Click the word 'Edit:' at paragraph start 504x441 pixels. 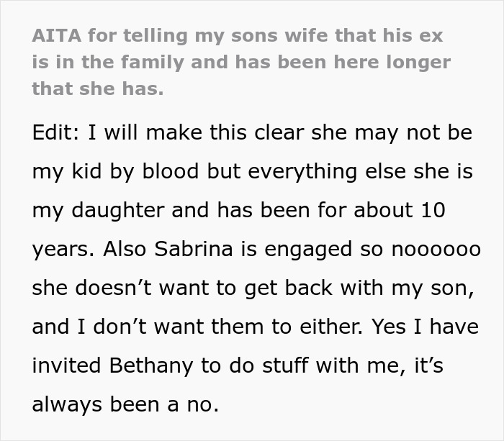pos(56,133)
